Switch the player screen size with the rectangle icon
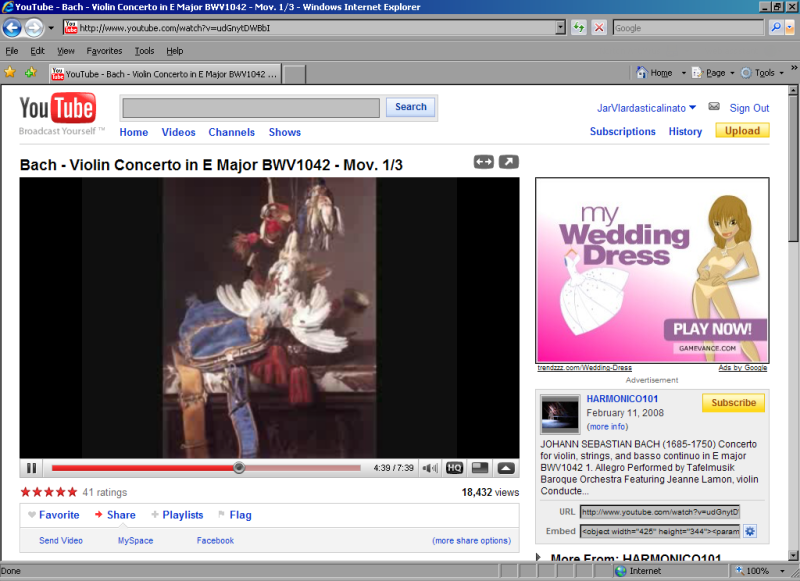 click(480, 467)
